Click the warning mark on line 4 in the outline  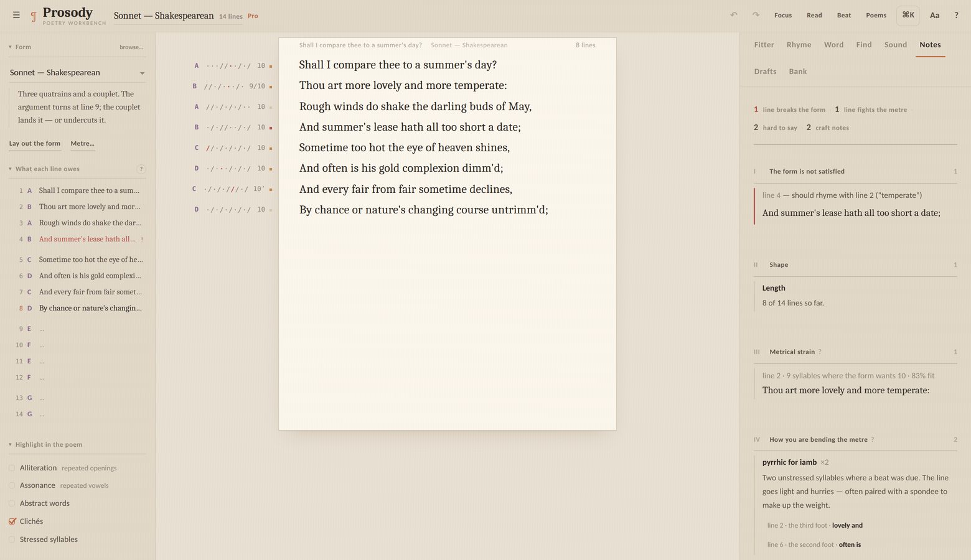click(142, 239)
